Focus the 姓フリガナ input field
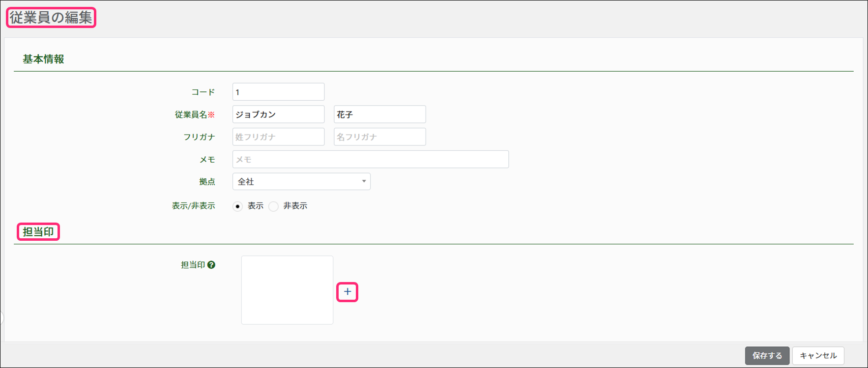Screen dimensions: 868x368 pos(278,137)
